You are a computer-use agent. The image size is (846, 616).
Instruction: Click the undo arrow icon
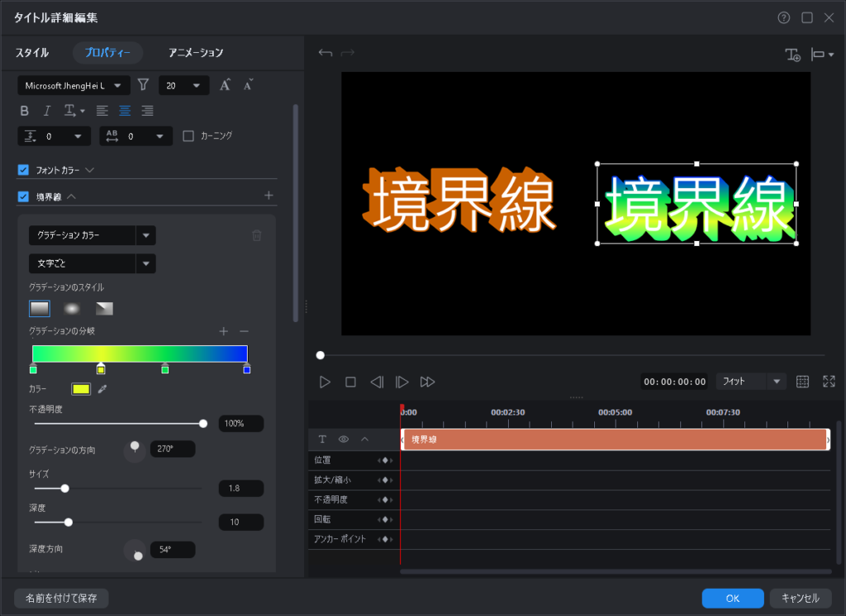point(326,54)
